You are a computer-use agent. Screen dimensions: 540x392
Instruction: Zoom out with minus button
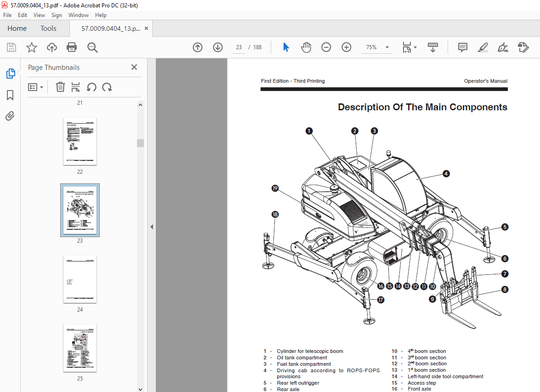click(326, 47)
